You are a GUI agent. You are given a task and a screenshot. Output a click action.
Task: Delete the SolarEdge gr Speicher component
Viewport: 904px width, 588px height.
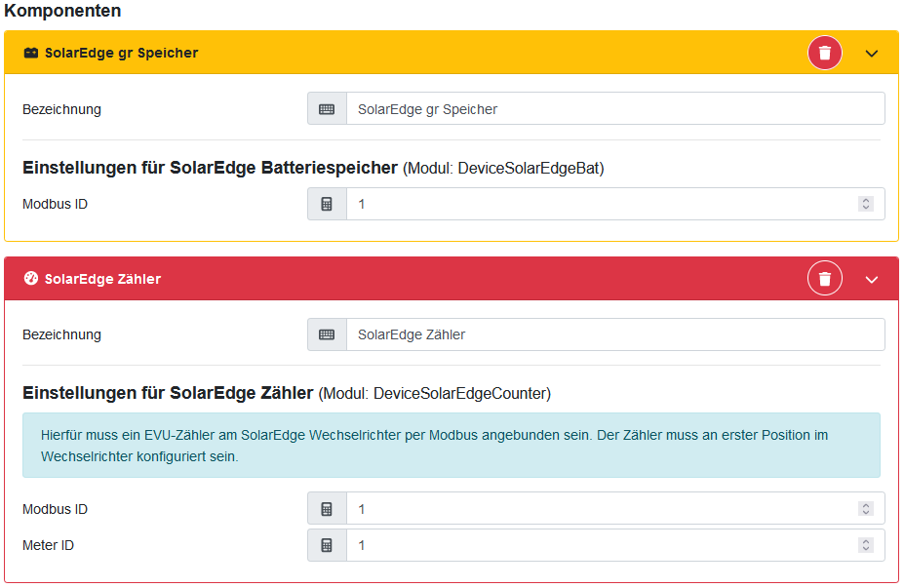(824, 53)
